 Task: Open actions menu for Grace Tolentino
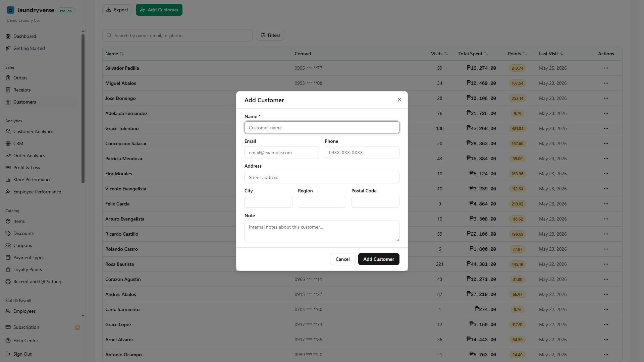[x=606, y=128]
